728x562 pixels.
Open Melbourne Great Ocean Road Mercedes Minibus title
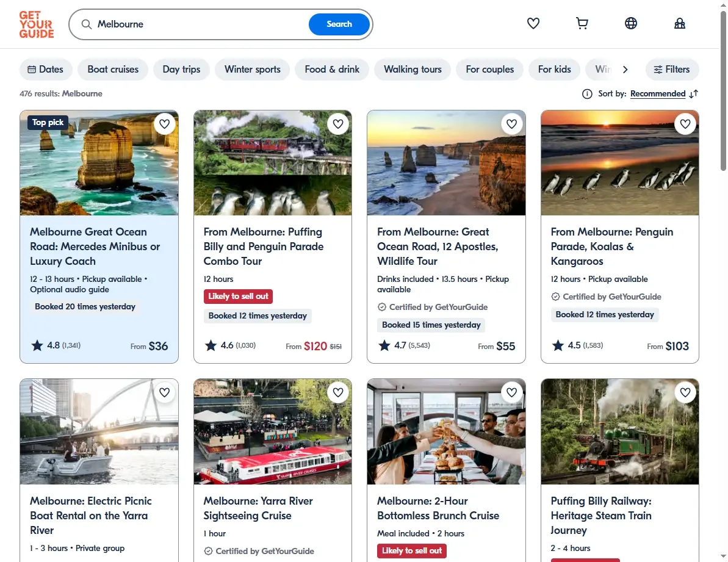pos(95,247)
